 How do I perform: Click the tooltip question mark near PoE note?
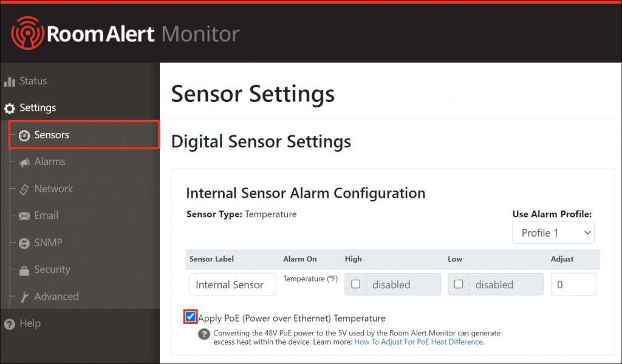[203, 334]
